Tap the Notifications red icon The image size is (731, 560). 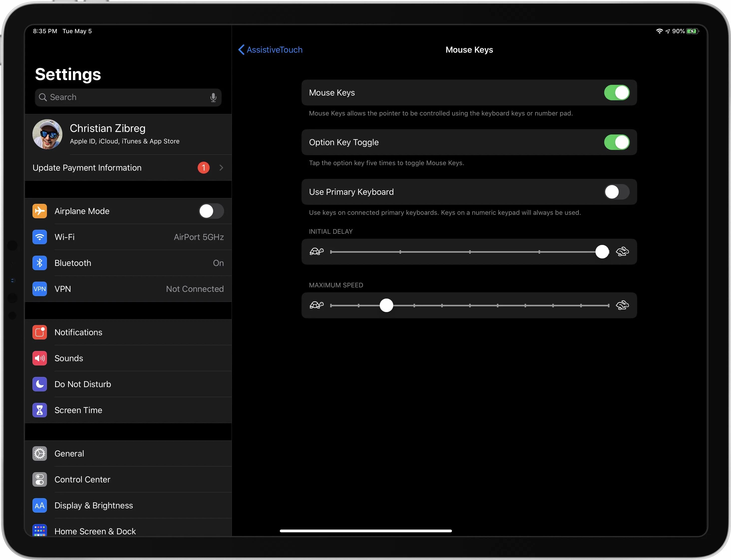(39, 332)
